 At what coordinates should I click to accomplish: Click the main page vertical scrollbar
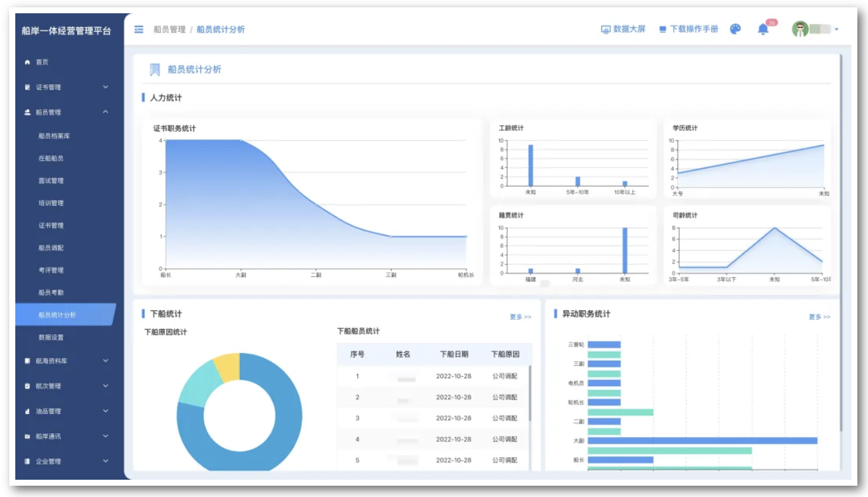(x=842, y=243)
